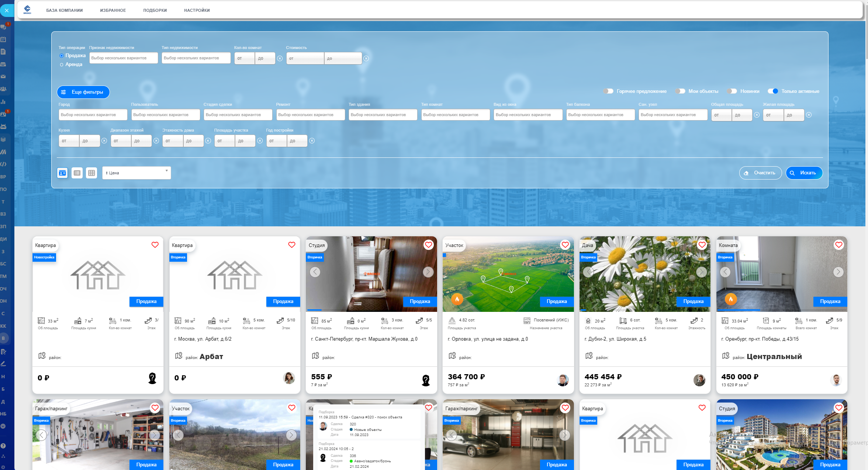Viewport: 868px width, 470px height.
Task: Switch to grid table view icon
Action: [91, 173]
